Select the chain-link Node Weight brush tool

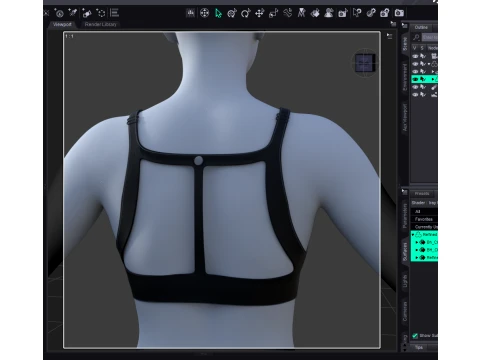(x=371, y=13)
